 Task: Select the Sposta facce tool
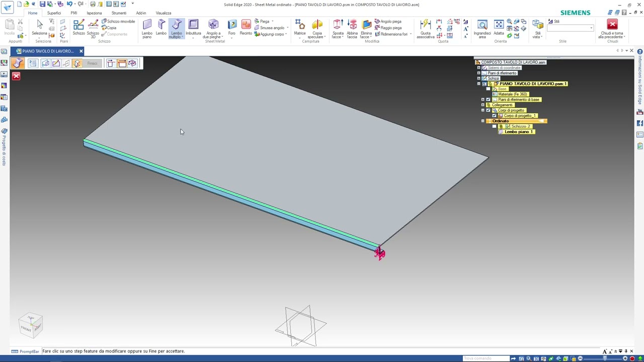338,29
